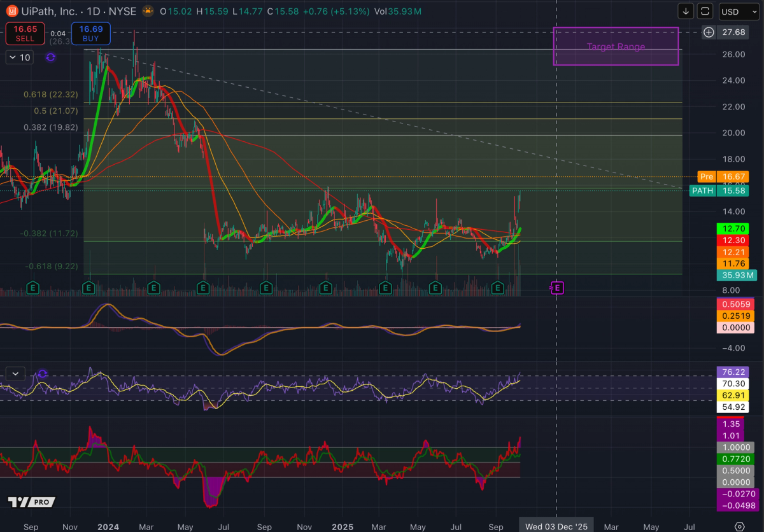Click the 0.618 (22.32) Fibonacci label
This screenshot has width=764, height=532.
point(51,94)
